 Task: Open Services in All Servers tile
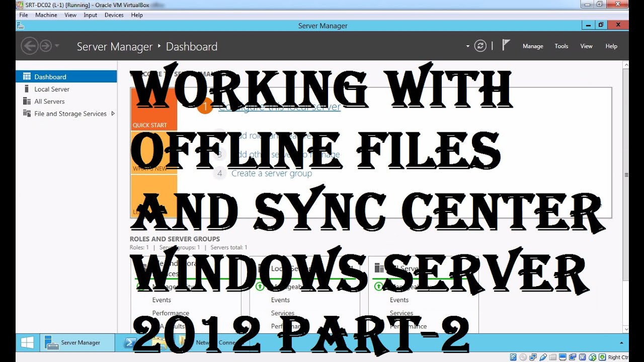coord(401,313)
